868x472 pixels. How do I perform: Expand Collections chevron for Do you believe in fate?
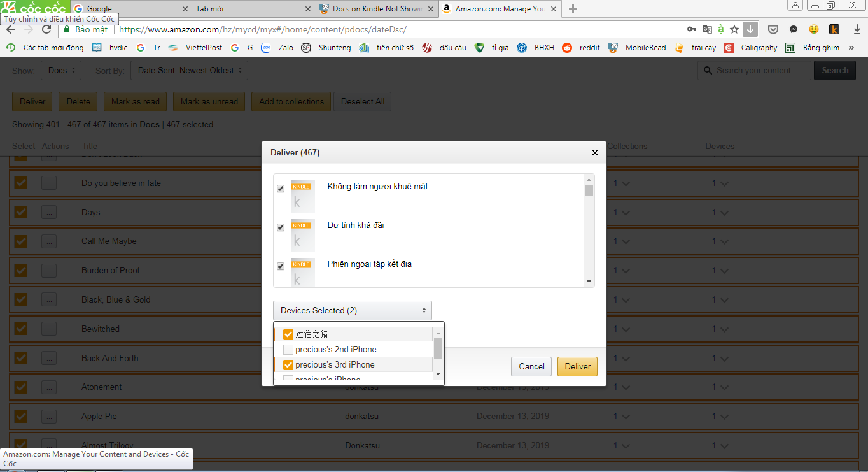626,183
